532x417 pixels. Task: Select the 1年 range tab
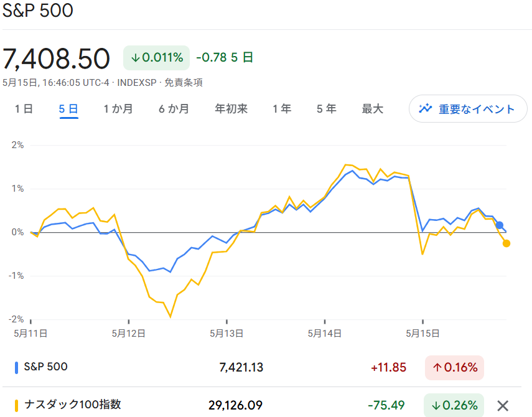pos(282,109)
